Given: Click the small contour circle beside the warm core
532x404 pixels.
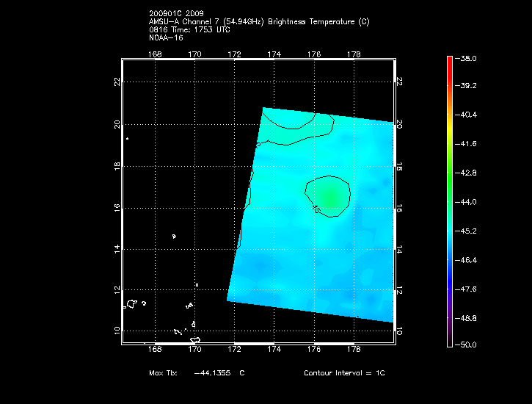Looking at the screenshot, I should point(317,209).
